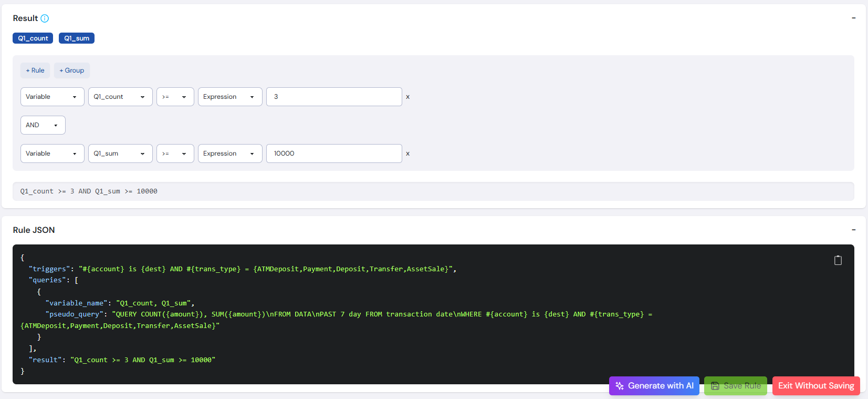Remove the Q1_sum rule row
This screenshot has width=868, height=399.
(x=407, y=154)
